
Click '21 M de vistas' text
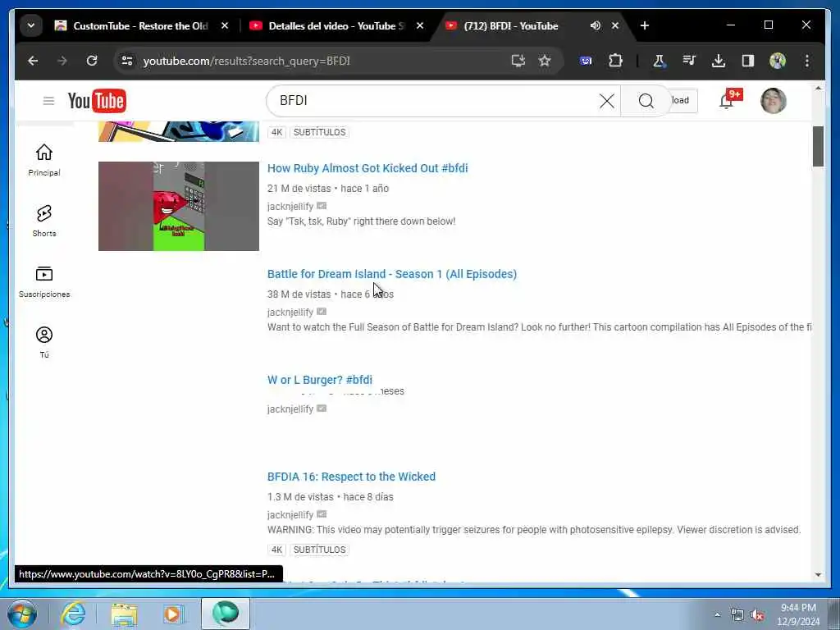pos(299,189)
